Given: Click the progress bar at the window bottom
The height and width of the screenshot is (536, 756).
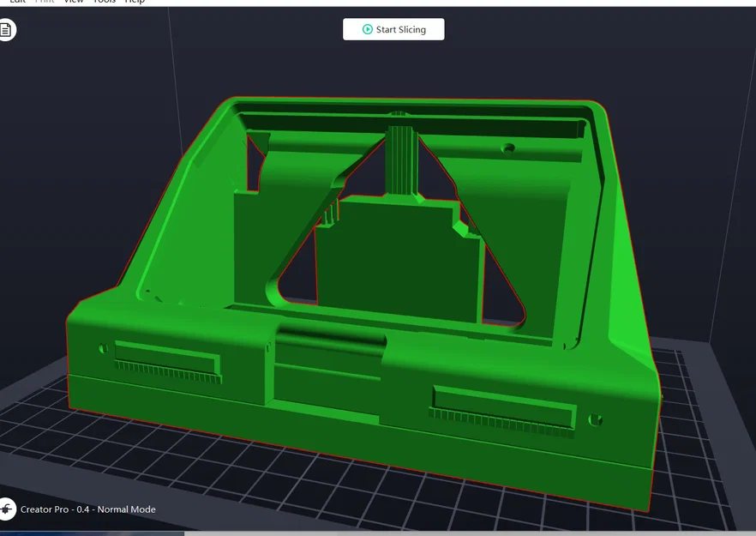Looking at the screenshot, I should point(378,533).
